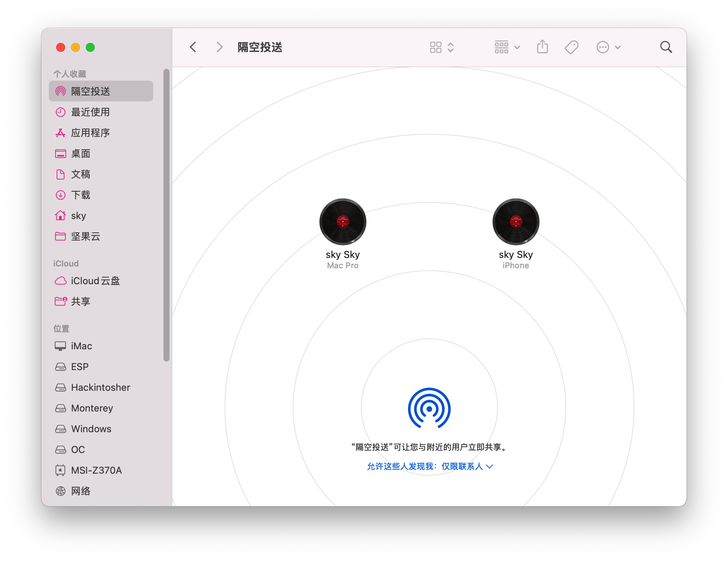728x561 pixels.
Task: Go forward with the right arrow
Action: click(219, 47)
